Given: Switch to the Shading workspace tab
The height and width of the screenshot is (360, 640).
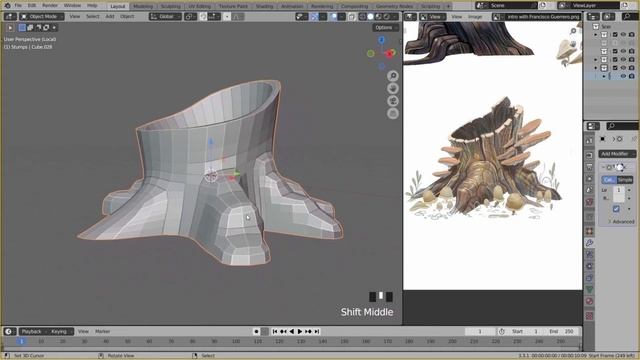Looking at the screenshot, I should tap(264, 6).
